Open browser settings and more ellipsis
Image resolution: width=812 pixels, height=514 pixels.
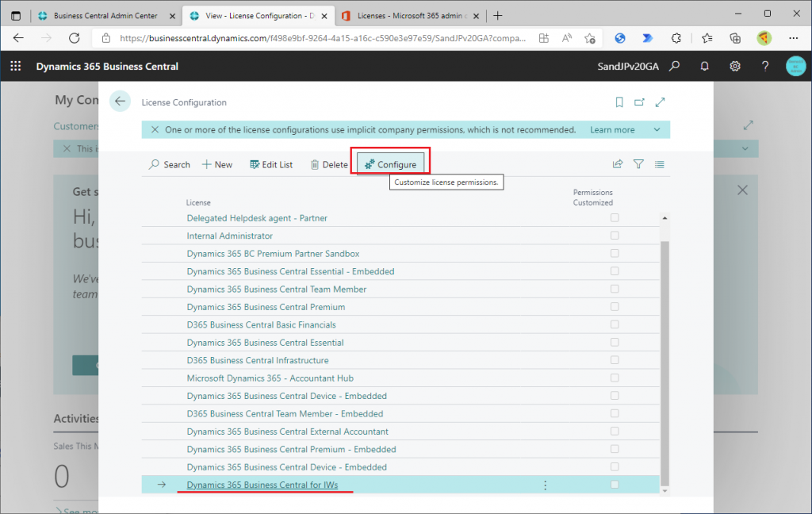pyautogui.click(x=793, y=38)
